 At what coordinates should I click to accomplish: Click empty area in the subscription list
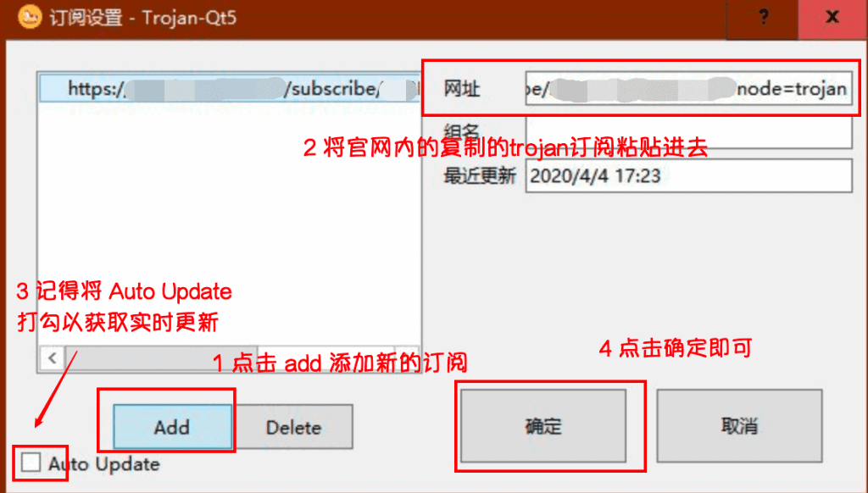click(229, 221)
